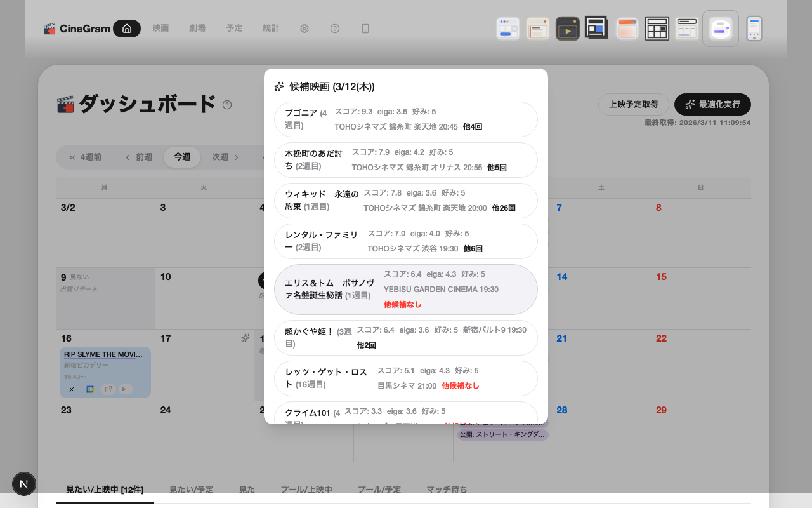Run optimization via 最適化実行 button
The height and width of the screenshot is (508, 812).
712,104
